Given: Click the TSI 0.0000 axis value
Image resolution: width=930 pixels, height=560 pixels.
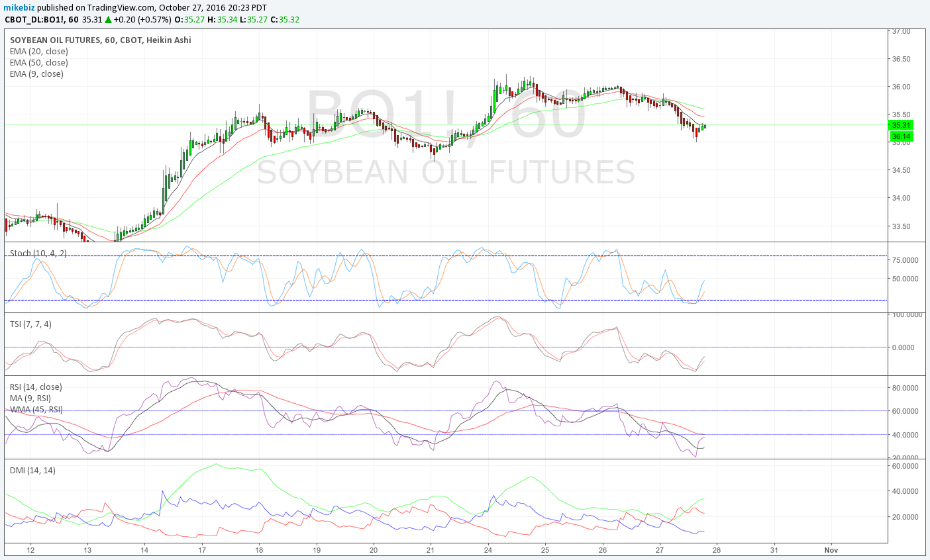Looking at the screenshot, I should tap(905, 348).
